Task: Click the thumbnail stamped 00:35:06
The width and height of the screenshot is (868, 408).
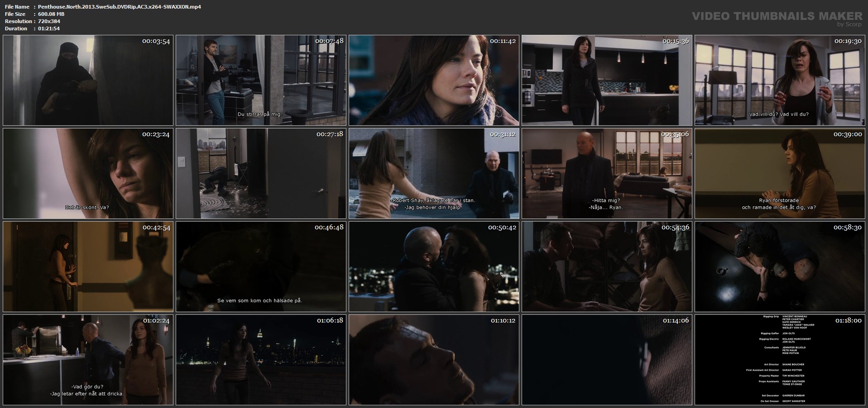Action: pyautogui.click(x=607, y=173)
